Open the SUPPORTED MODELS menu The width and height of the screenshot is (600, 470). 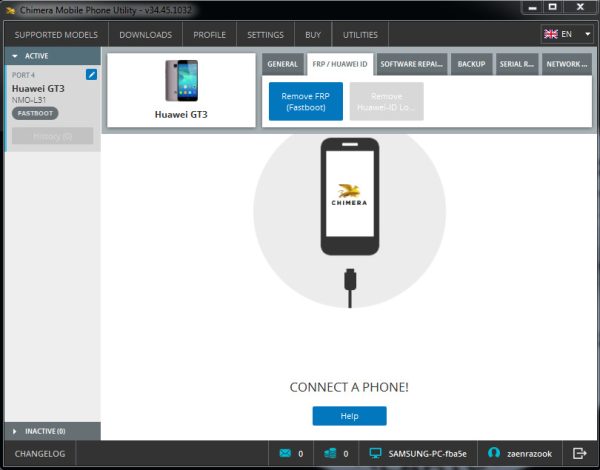pos(56,35)
